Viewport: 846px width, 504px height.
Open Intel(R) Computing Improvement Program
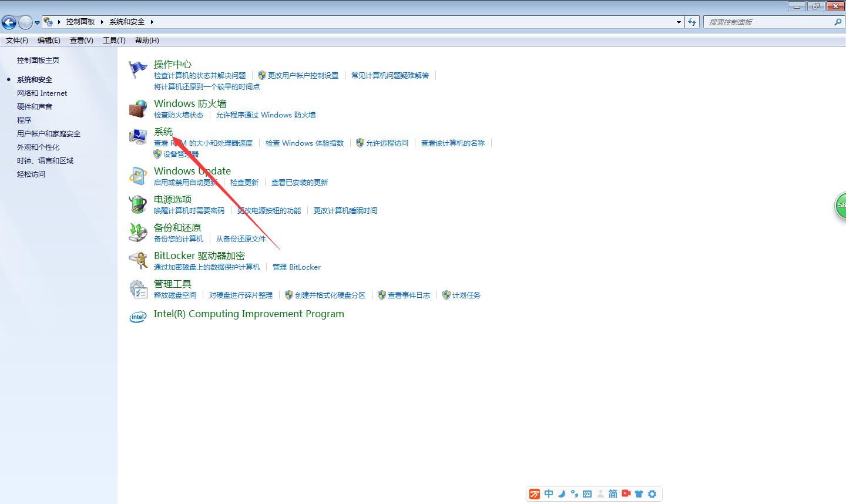249,314
